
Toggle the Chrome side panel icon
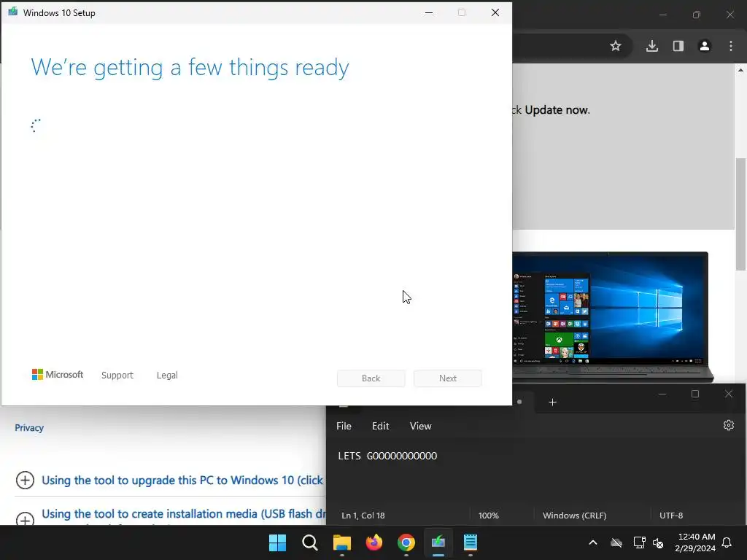(x=678, y=46)
